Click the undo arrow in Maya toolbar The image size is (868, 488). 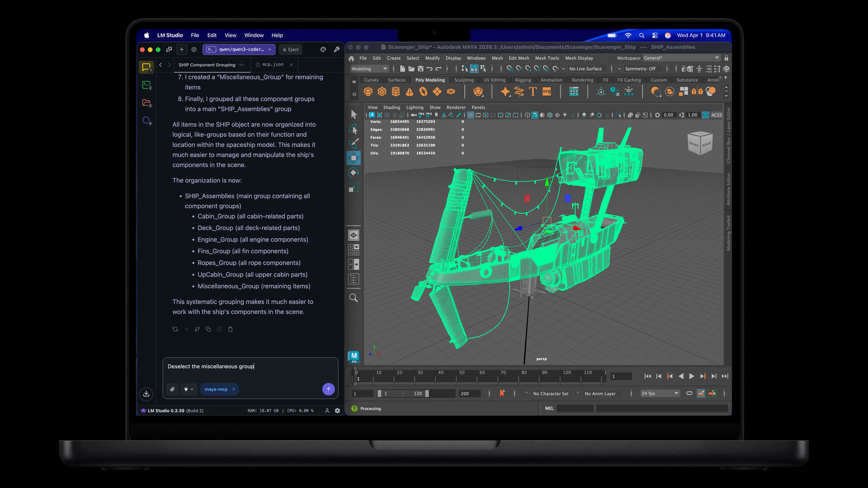pos(429,69)
